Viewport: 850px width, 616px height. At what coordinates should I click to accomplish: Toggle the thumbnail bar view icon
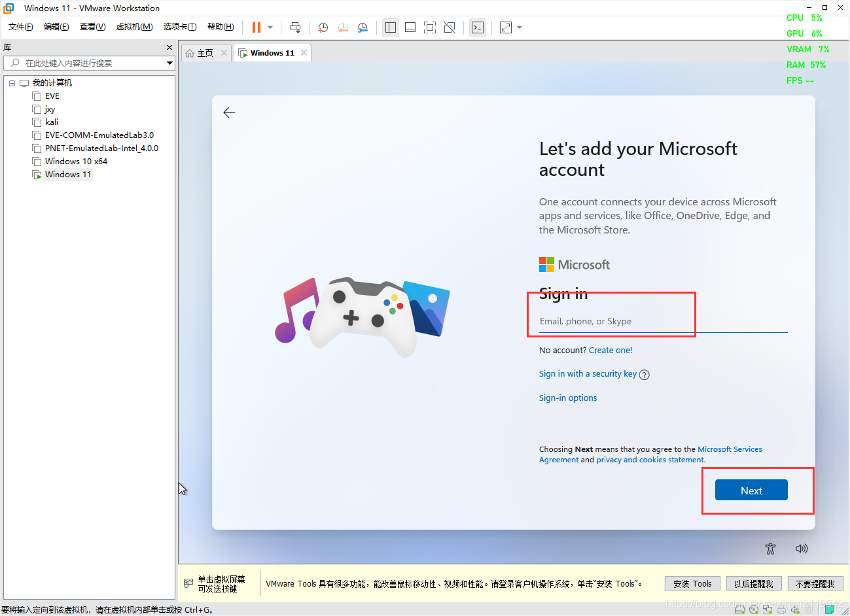[x=410, y=27]
